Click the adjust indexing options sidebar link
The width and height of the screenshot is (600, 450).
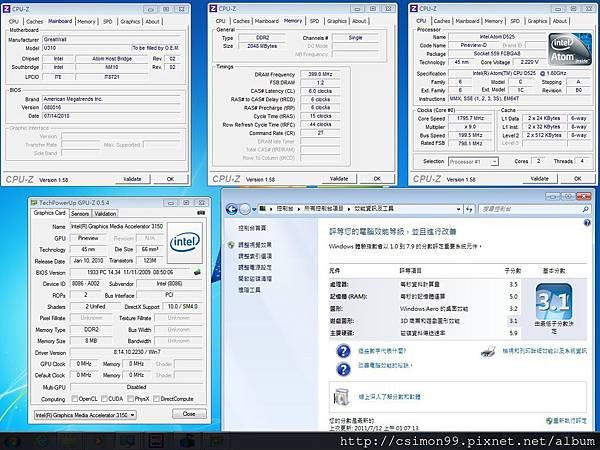pyautogui.click(x=255, y=256)
